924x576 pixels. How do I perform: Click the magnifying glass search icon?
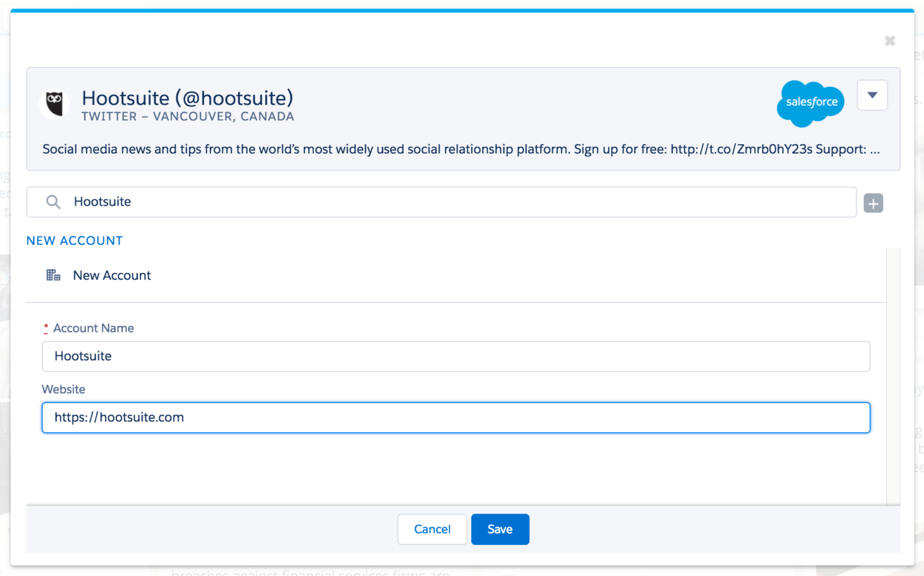click(53, 202)
